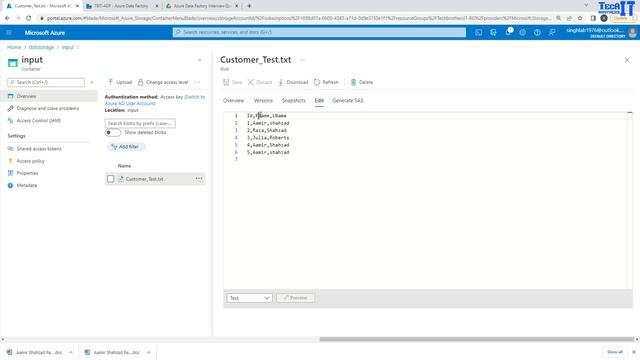This screenshot has height=360, width=640.
Task: Focus the Search blobs by prefix field
Action: [x=140, y=123]
